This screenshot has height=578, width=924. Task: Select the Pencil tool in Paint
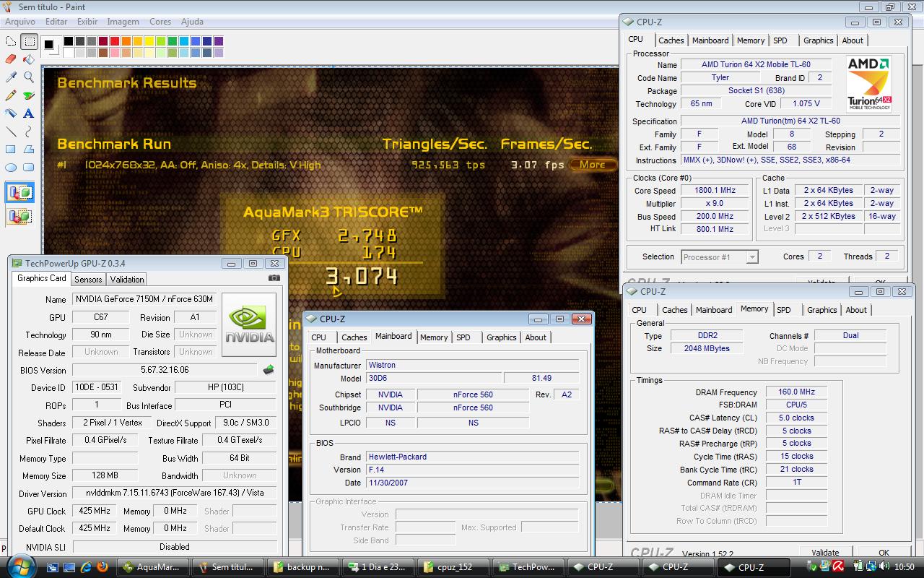coord(11,95)
